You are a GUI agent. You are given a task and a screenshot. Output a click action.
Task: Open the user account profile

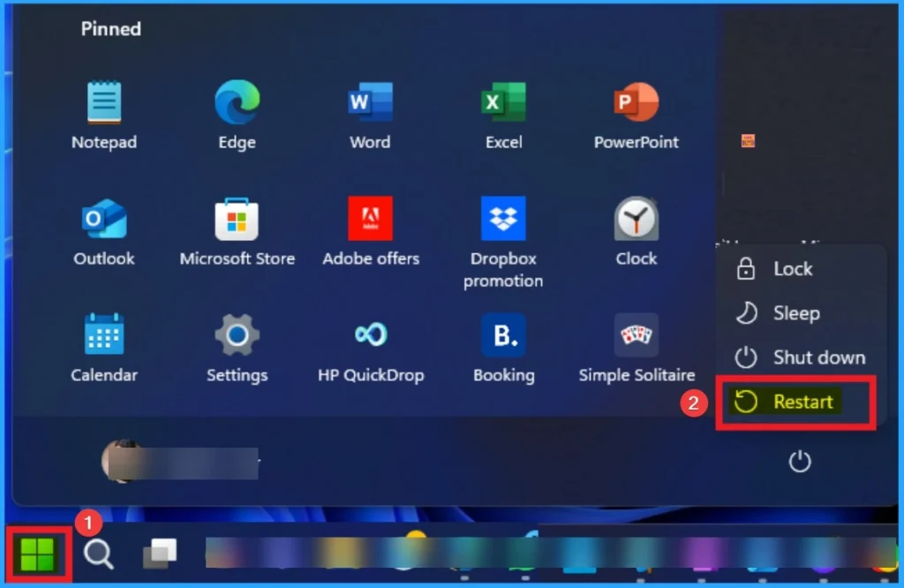(x=180, y=462)
